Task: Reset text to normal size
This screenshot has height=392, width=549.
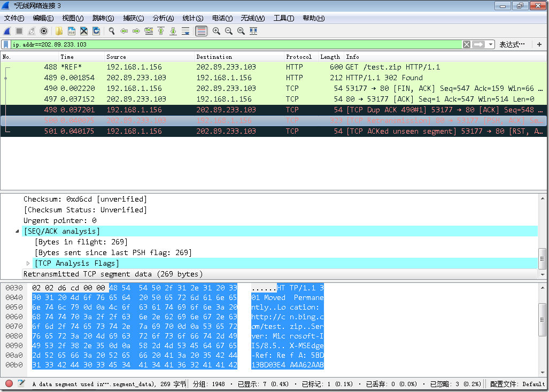Action: click(x=241, y=31)
